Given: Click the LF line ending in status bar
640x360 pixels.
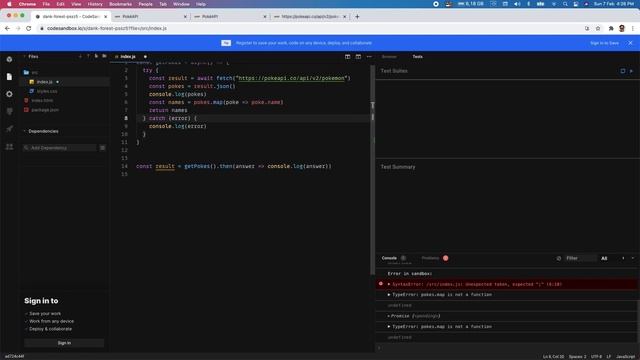Looking at the screenshot, I should [x=609, y=357].
